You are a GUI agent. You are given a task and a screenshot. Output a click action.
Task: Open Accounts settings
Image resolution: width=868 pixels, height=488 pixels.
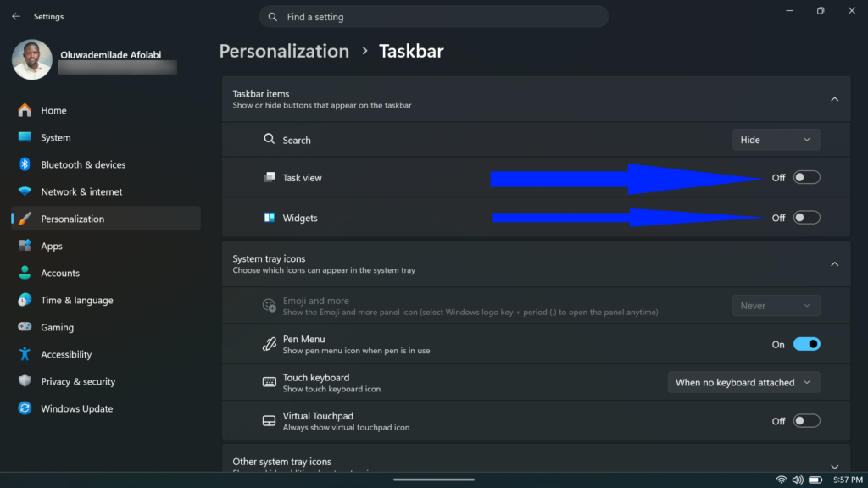(x=106, y=273)
